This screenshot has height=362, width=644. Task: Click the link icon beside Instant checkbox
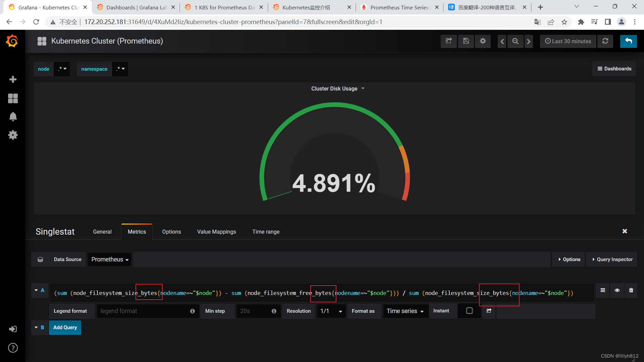point(489,311)
